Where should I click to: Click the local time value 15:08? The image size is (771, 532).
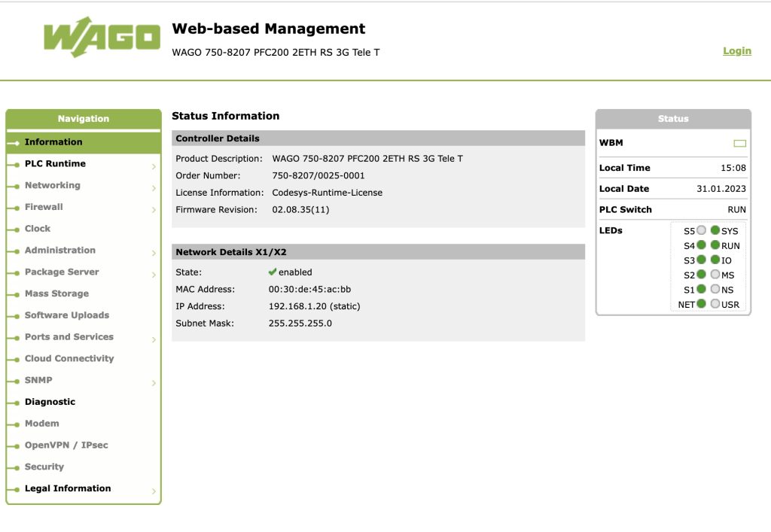733,168
